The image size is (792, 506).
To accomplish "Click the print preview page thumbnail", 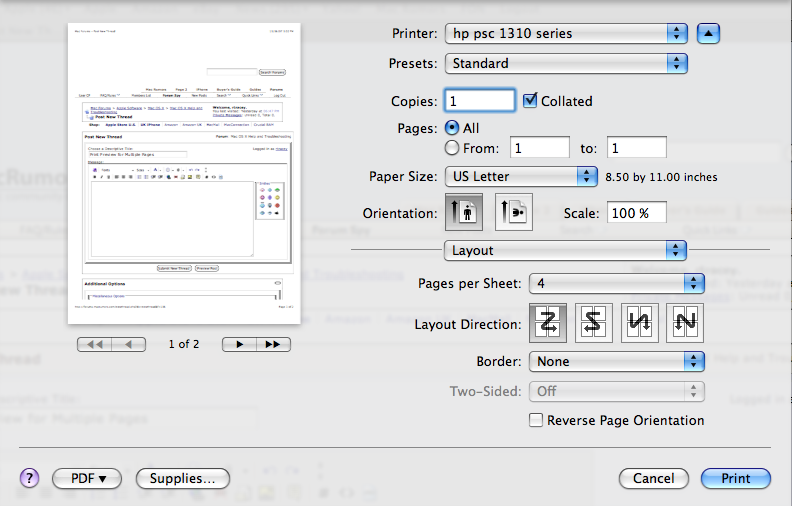I will point(184,173).
